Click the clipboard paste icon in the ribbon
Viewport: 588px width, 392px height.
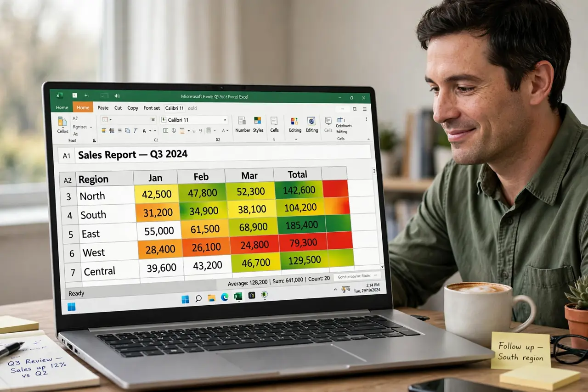click(x=62, y=122)
